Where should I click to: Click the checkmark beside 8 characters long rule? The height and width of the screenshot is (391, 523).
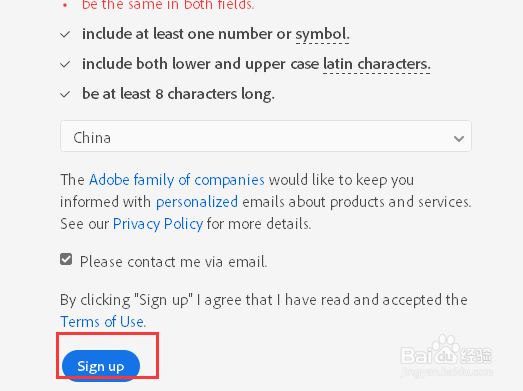click(x=65, y=94)
